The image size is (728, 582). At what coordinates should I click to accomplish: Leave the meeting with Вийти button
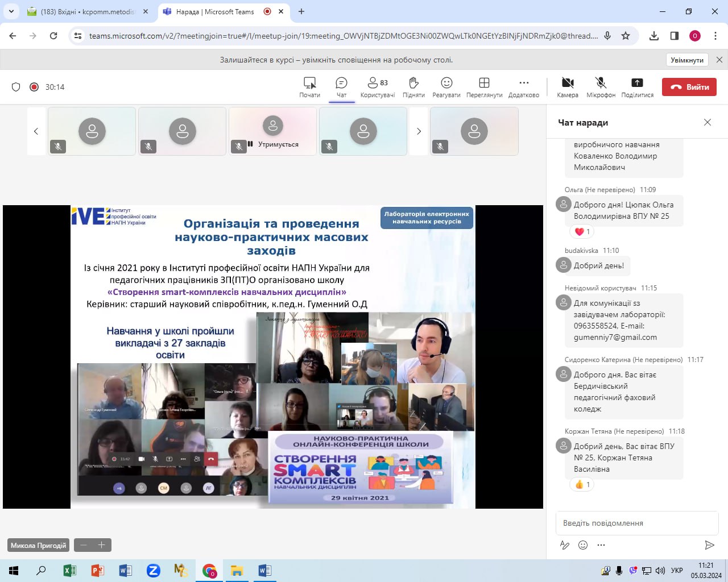click(689, 87)
